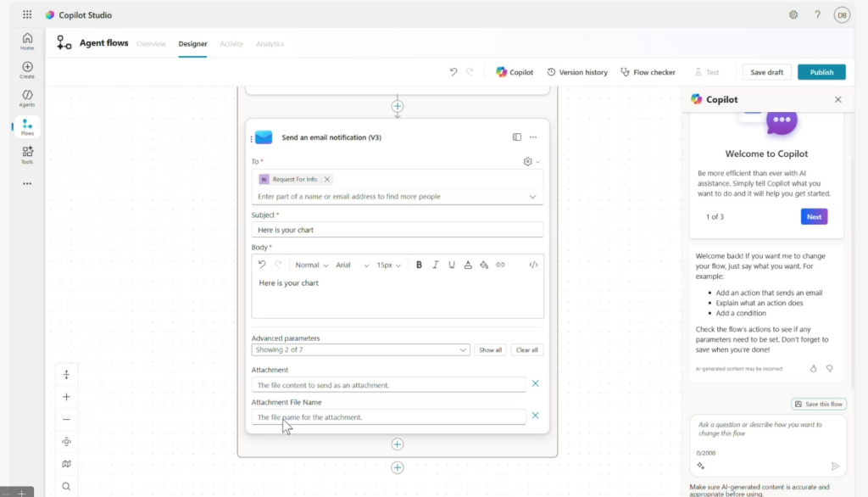
Task: Give thumbs up to Copilot response
Action: [814, 369]
